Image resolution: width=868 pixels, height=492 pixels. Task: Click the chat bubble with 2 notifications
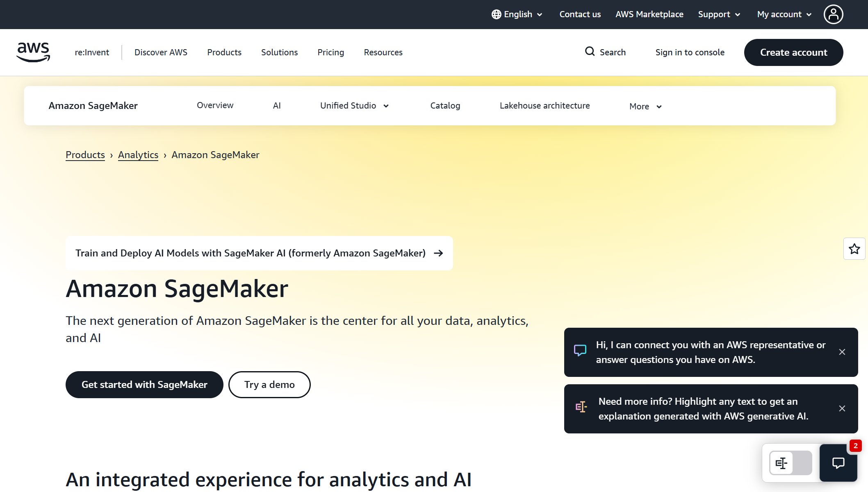coord(838,463)
